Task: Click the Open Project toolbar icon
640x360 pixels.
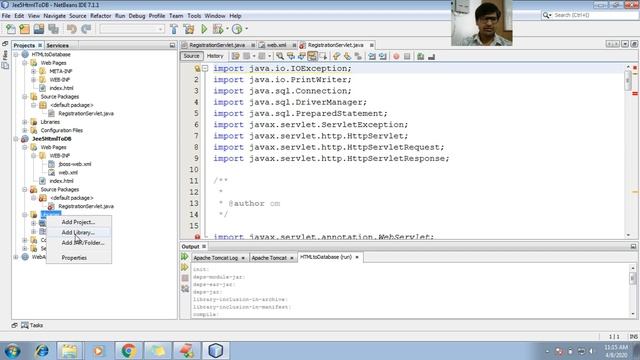Action: 39,29
